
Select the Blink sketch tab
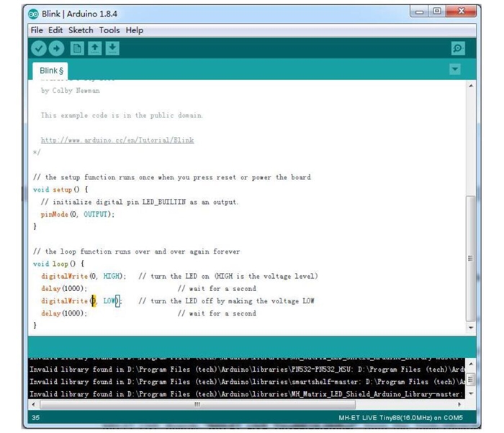pos(50,71)
